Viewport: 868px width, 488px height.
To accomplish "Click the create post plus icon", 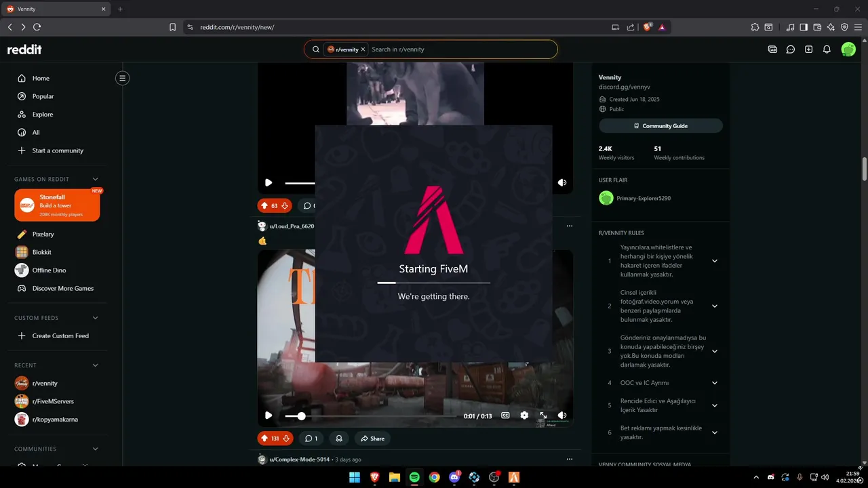I will coord(808,49).
